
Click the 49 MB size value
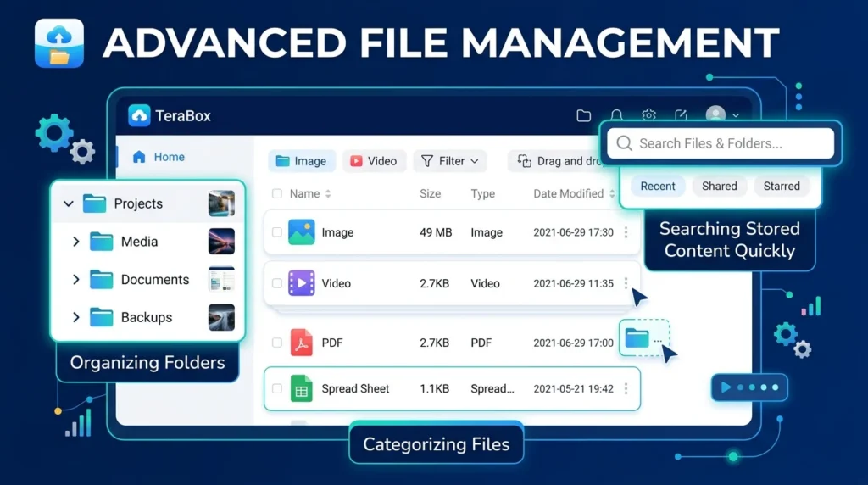click(x=436, y=232)
